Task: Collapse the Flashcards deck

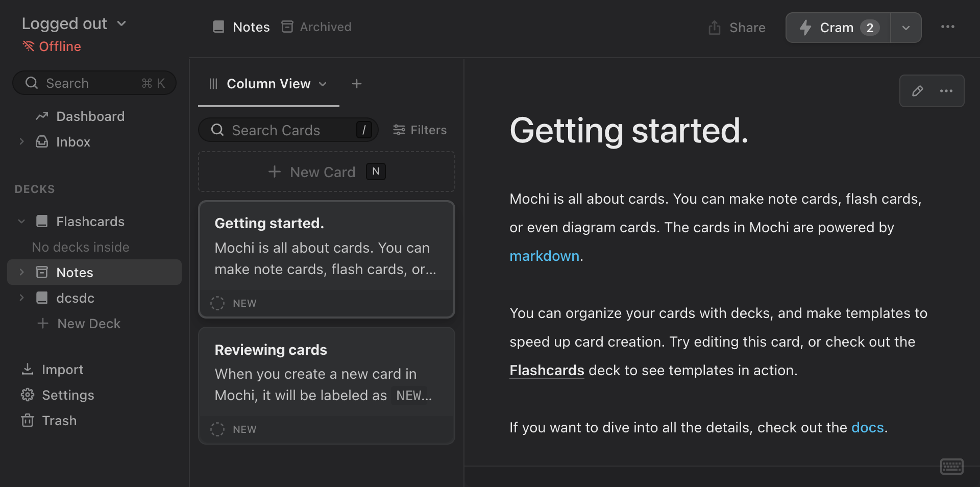Action: pos(21,221)
